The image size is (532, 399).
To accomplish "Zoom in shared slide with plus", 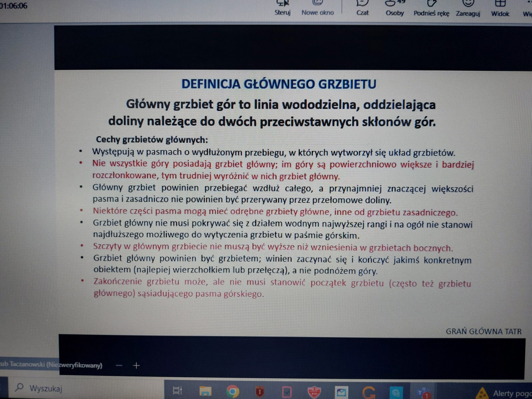I will tap(136, 366).
